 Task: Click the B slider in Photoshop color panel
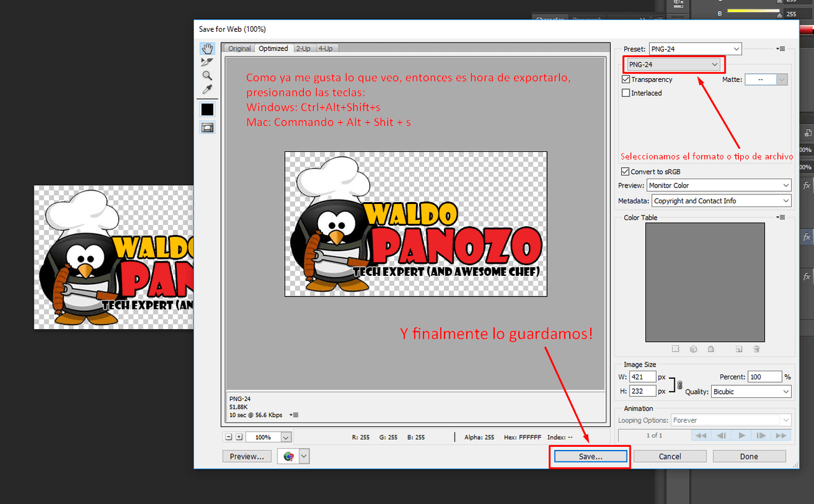pos(754,11)
